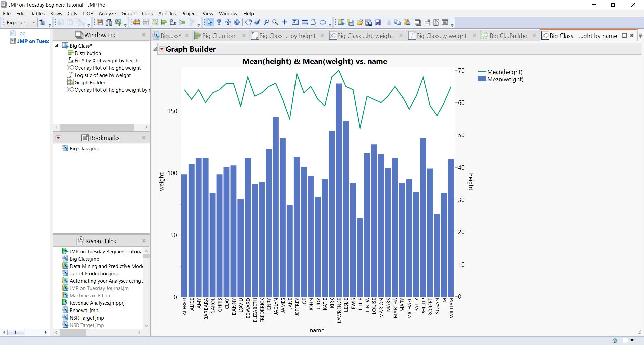The height and width of the screenshot is (345, 644).
Task: Select the brush tool in the toolbar
Action: click(258, 22)
